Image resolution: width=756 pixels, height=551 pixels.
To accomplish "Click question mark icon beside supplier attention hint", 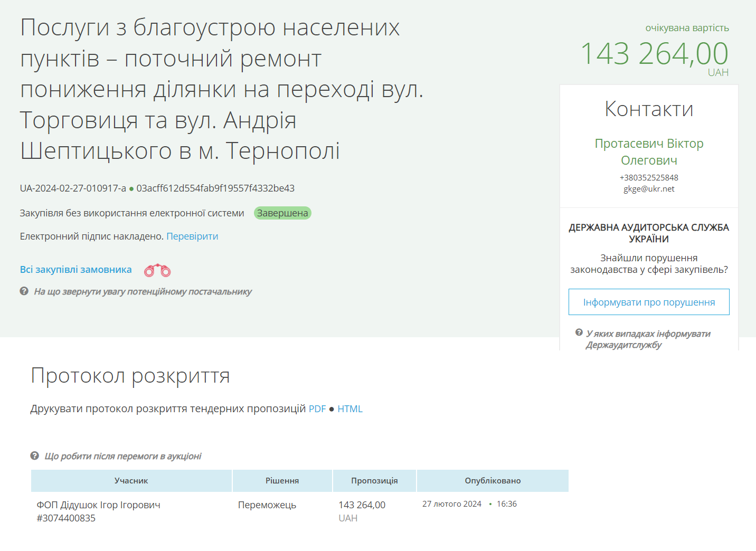I will pyautogui.click(x=24, y=291).
